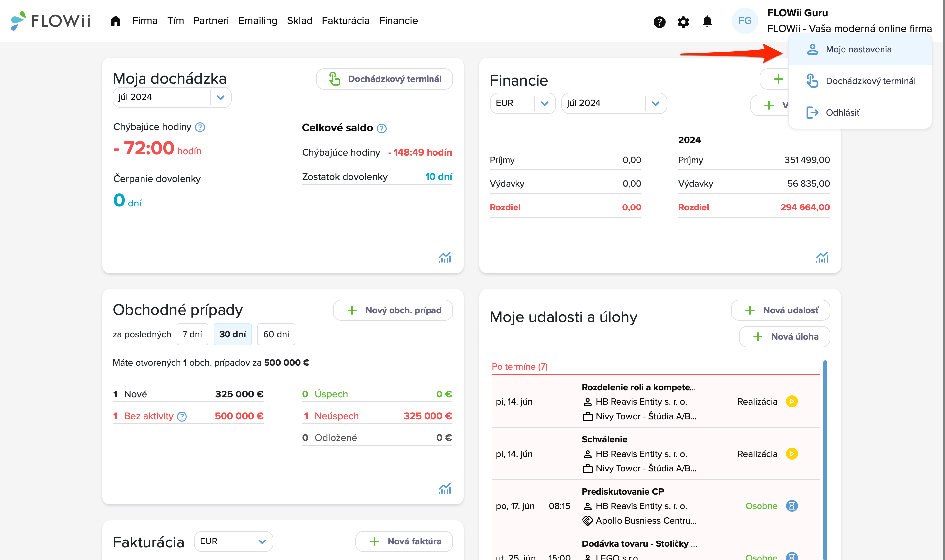Click yellow play icon for Rozdelenie roli task

[792, 401]
